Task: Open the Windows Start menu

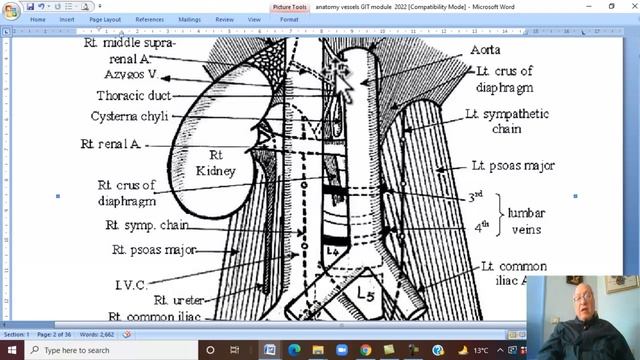Action: pyautogui.click(x=12, y=350)
